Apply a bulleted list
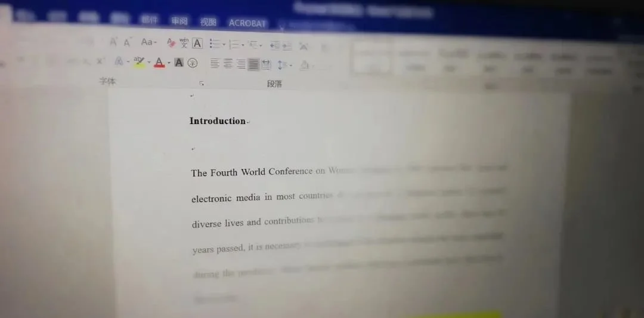644x318 pixels. (215, 44)
